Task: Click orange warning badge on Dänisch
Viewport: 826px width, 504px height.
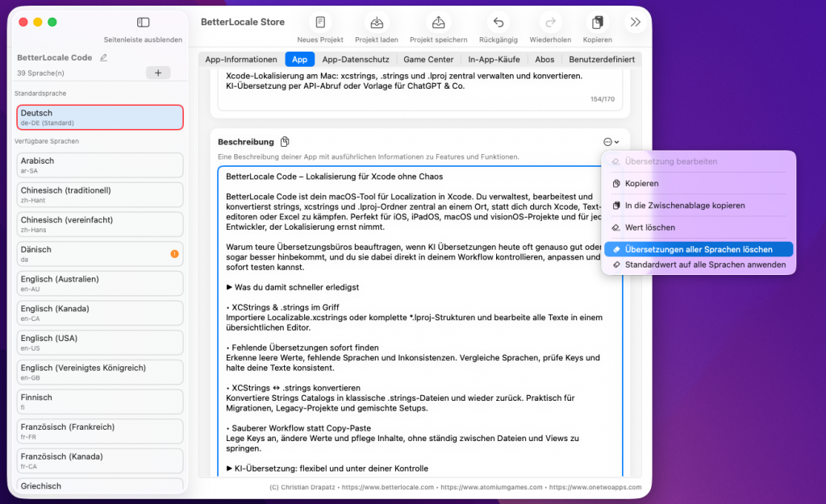Action: (174, 254)
